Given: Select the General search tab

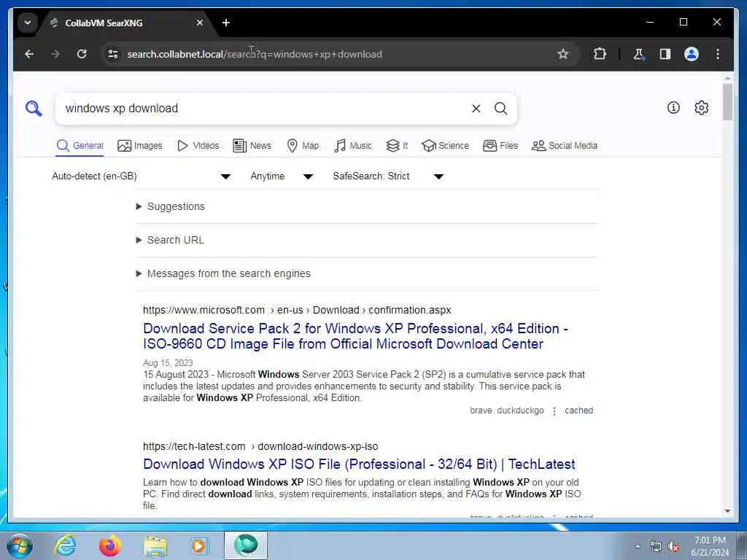Looking at the screenshot, I should [x=80, y=146].
